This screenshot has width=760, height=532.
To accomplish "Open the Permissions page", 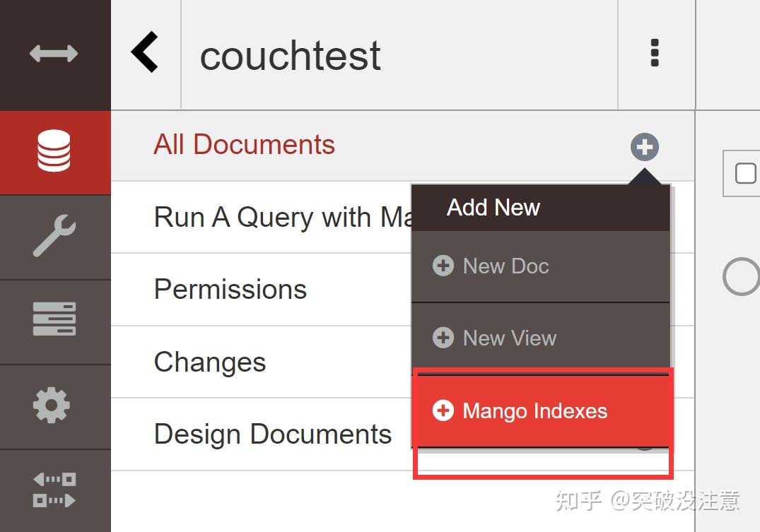I will click(x=230, y=289).
